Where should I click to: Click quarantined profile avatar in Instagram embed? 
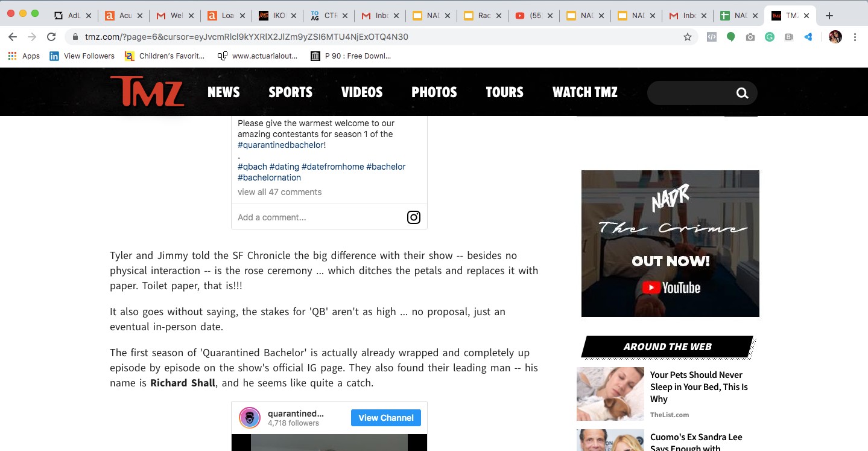point(250,418)
